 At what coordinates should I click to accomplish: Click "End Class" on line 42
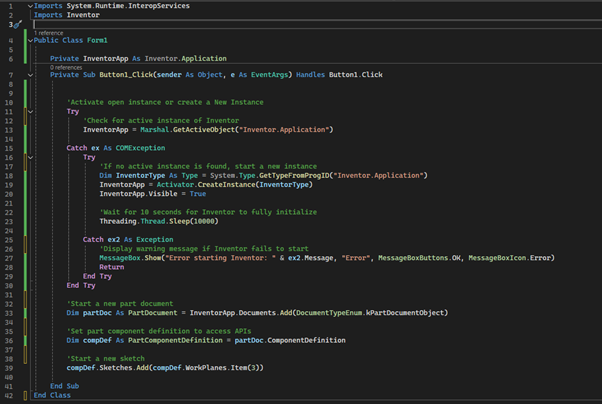(x=52, y=396)
